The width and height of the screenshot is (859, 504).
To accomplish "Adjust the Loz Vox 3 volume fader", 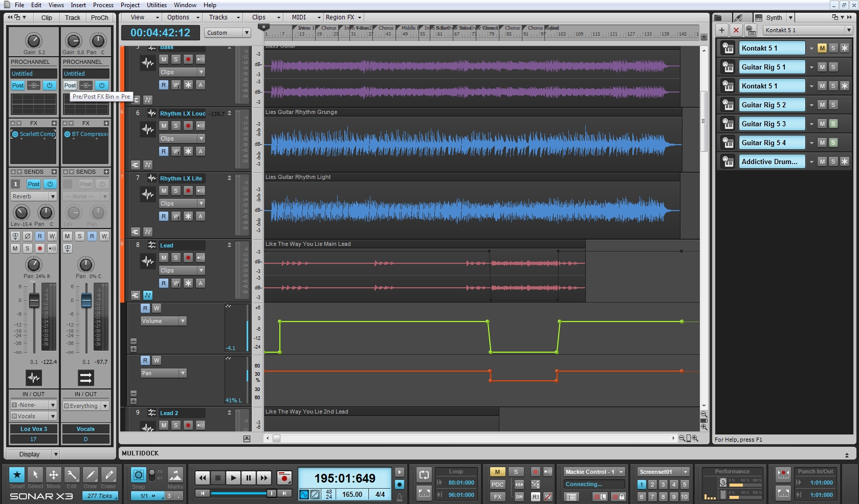I will click(34, 301).
